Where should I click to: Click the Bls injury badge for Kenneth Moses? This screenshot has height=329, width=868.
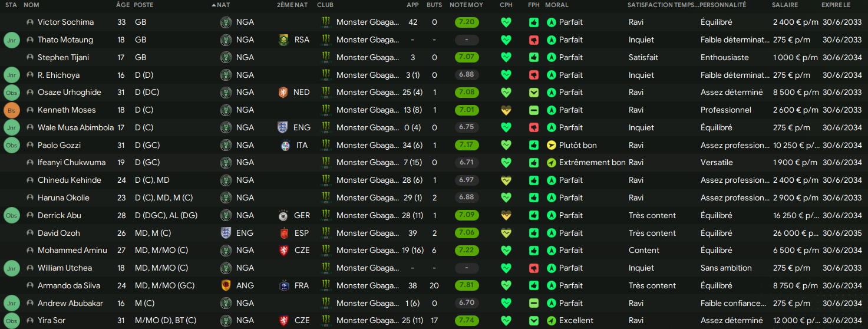click(x=12, y=110)
